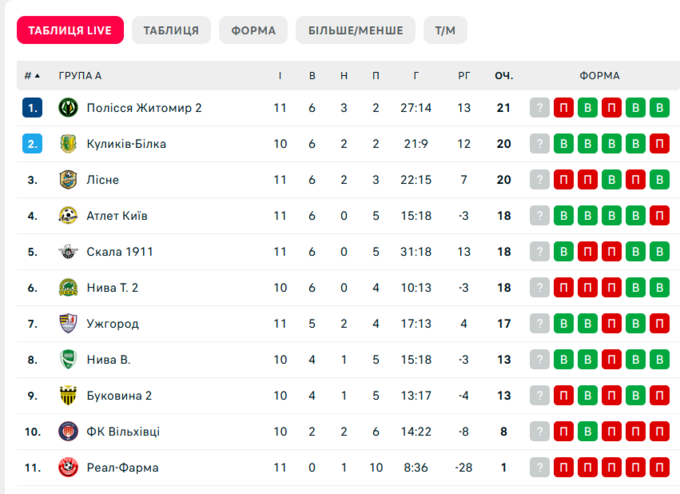Screen dimensions: 680x494
Task: Click the Полісся Житомир 2 team logo
Action: point(68,108)
